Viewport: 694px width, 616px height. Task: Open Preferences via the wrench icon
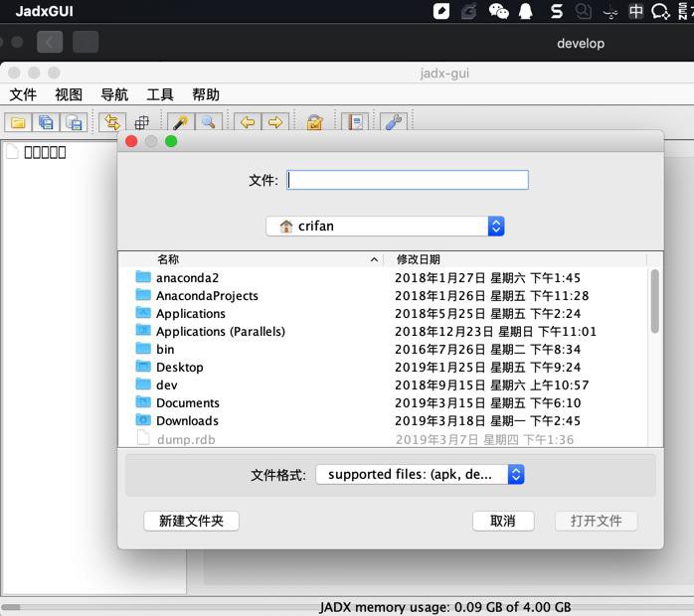point(394,122)
